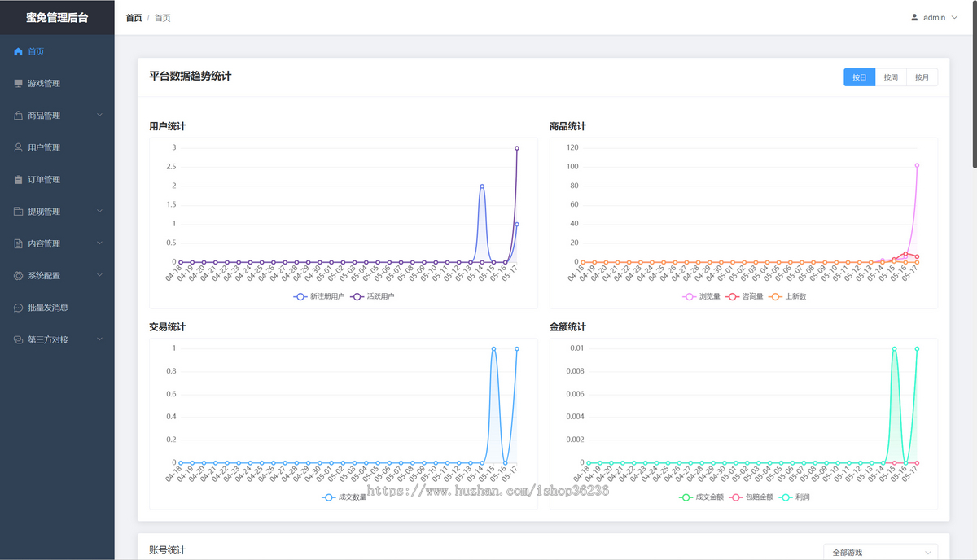
Task: Toggle the 咨询量 legend entry
Action: point(744,296)
